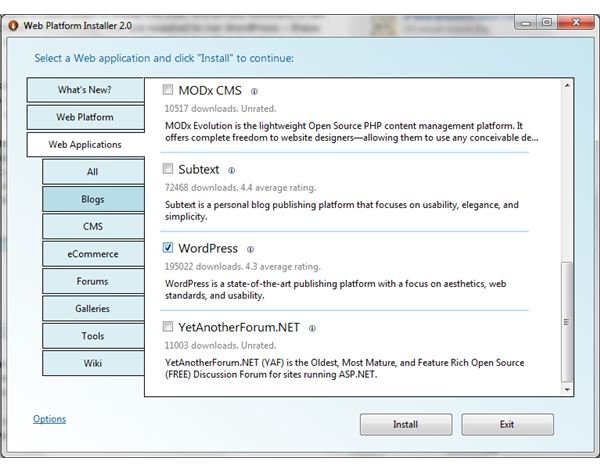This screenshot has width=600, height=464.
Task: Show All web applications category
Action: point(93,172)
